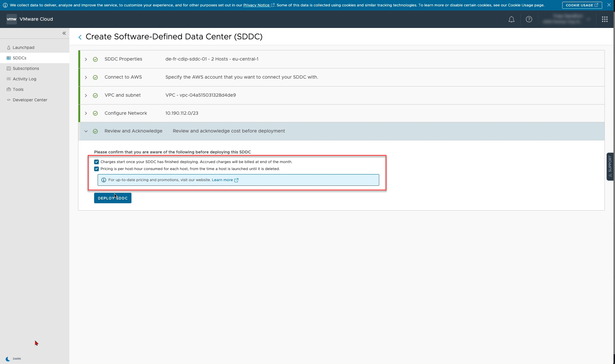Click the SDDC Properties step title
The width and height of the screenshot is (615, 364).
click(123, 59)
